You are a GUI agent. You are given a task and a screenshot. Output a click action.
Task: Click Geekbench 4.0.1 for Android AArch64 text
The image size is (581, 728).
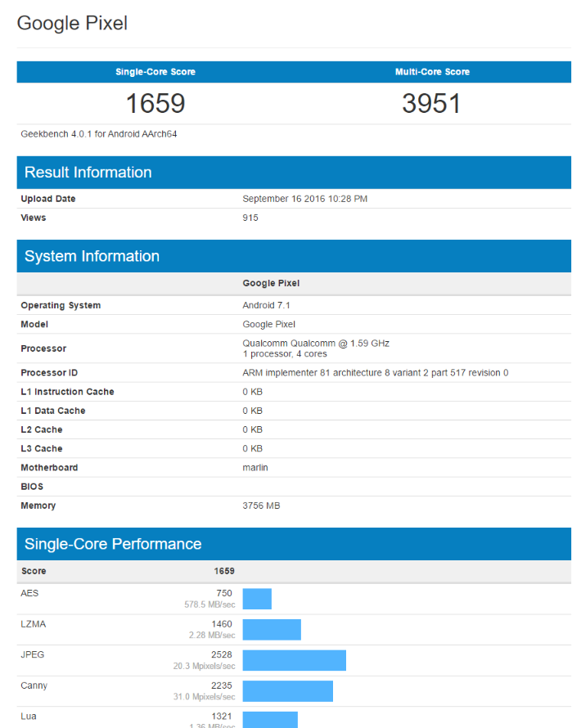pos(99,134)
